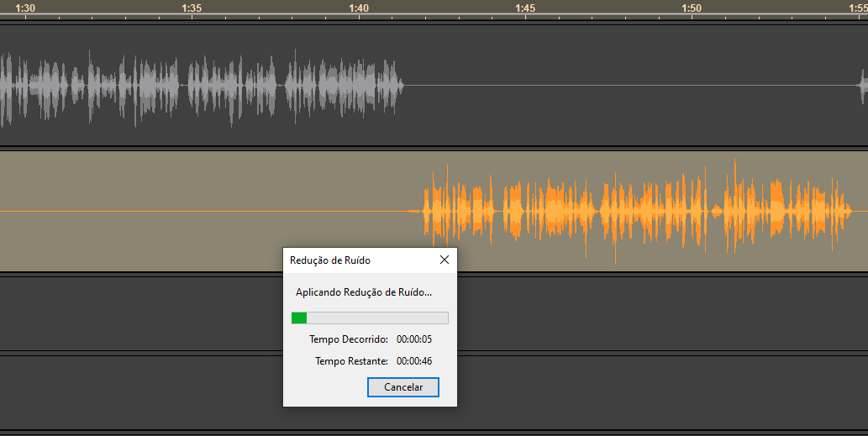The height and width of the screenshot is (436, 868).
Task: Click the 'Aplicando Redução de Ruído...' status text
Action: [364, 292]
